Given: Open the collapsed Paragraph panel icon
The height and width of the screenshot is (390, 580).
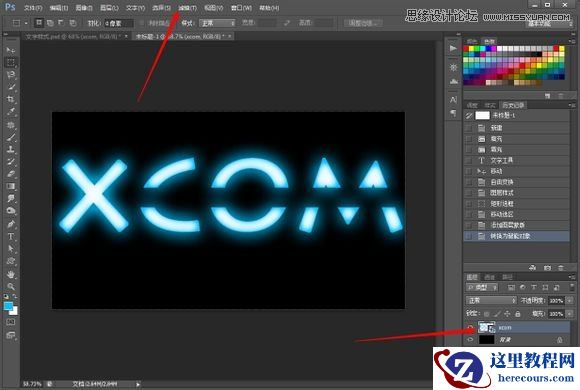Looking at the screenshot, I should click(453, 113).
